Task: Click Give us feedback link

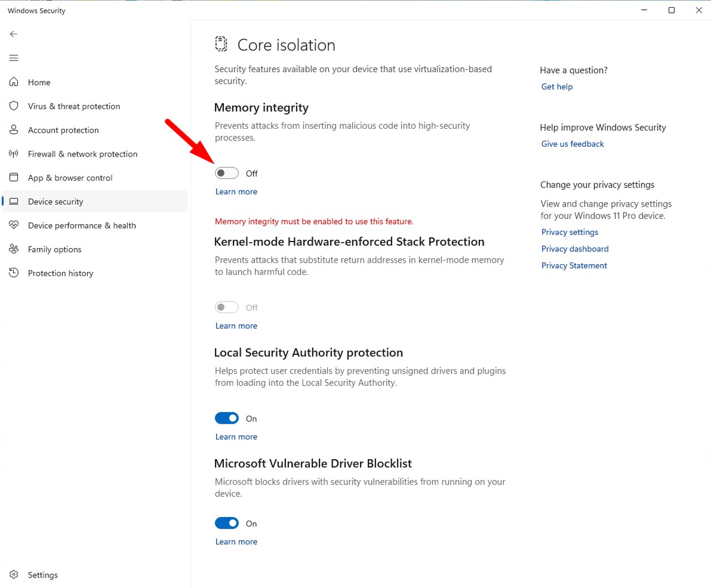Action: pos(572,144)
